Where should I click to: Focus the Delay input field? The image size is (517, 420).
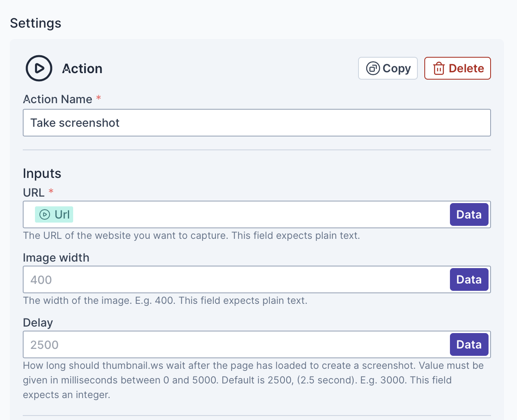coord(236,344)
